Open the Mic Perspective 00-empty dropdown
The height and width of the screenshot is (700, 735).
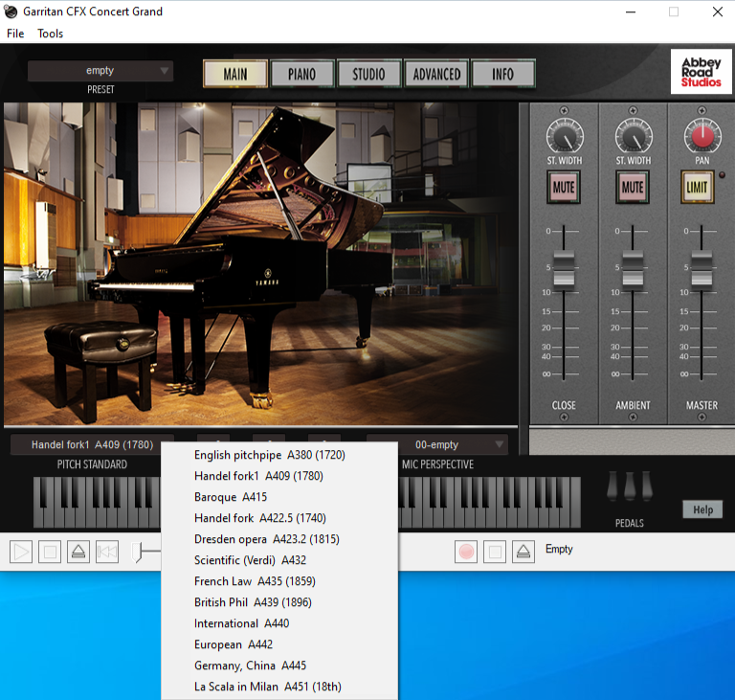(x=436, y=444)
